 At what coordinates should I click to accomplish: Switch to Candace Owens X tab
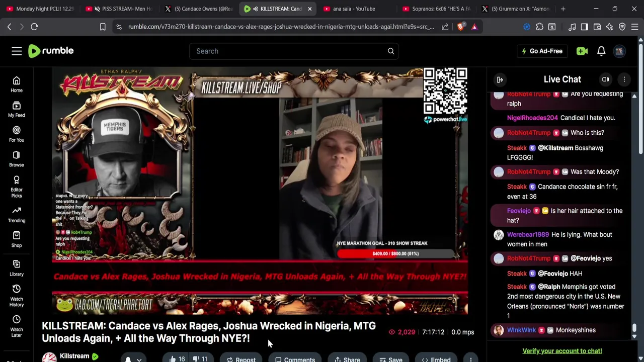(200, 9)
